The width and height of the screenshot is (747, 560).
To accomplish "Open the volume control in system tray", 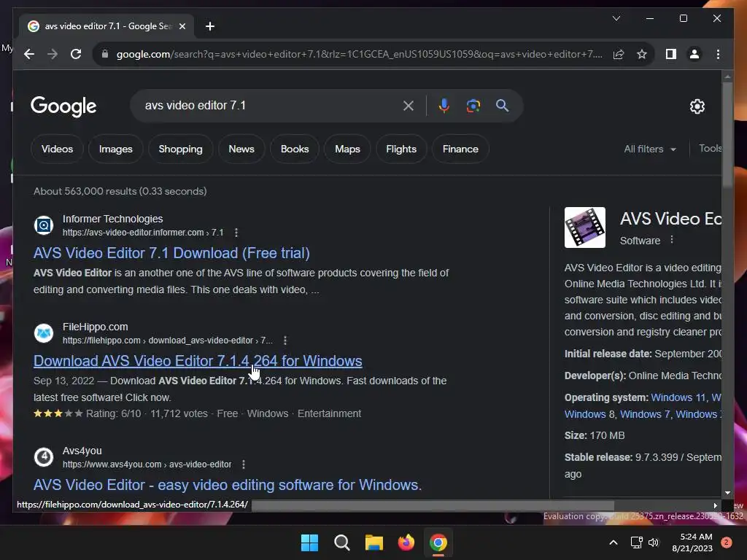I will (654, 542).
